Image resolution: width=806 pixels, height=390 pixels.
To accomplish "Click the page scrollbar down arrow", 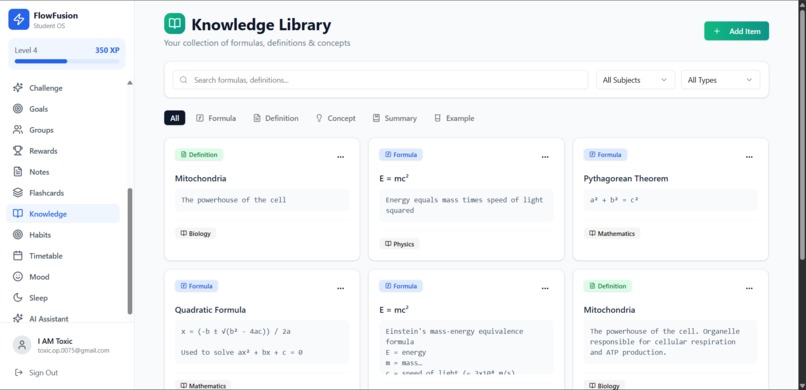I will pyautogui.click(x=802, y=385).
